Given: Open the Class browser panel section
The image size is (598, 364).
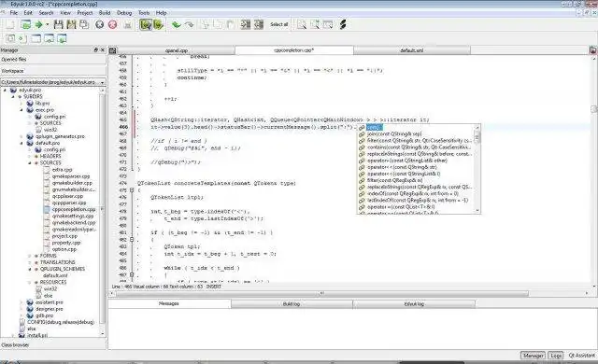Looking at the screenshot, I should pyautogui.click(x=53, y=345).
